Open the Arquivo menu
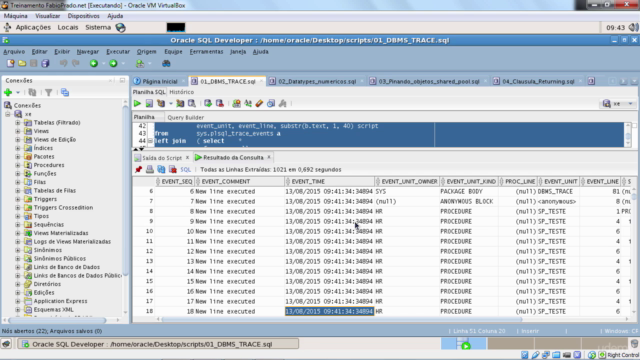This screenshot has height=360, width=640. click(14, 51)
